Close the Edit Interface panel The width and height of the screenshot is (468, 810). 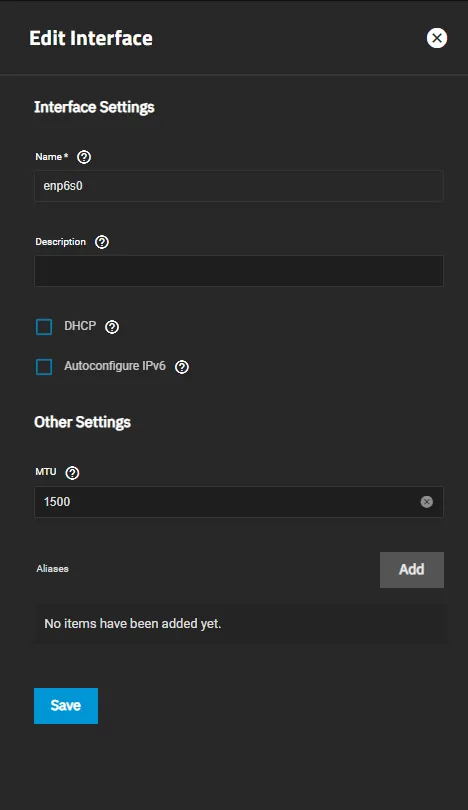[x=436, y=38]
